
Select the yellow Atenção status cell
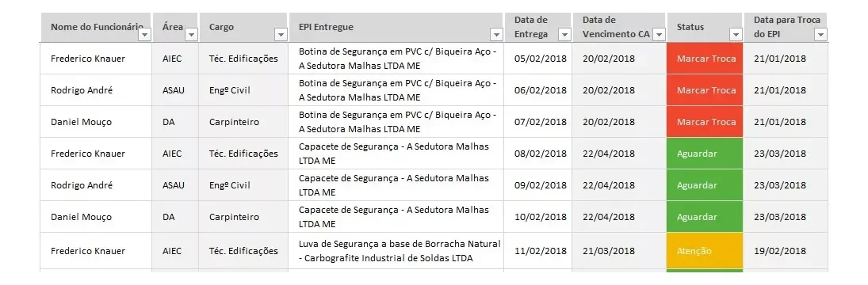705,251
